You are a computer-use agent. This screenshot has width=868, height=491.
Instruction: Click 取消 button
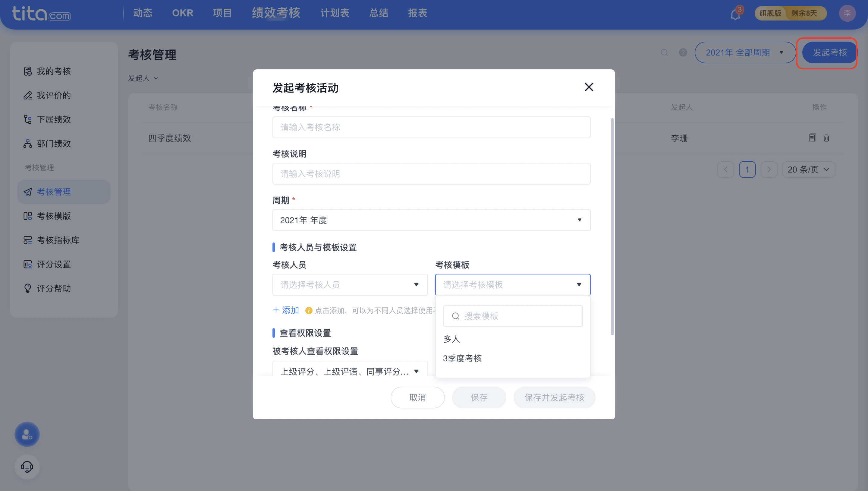(x=417, y=397)
